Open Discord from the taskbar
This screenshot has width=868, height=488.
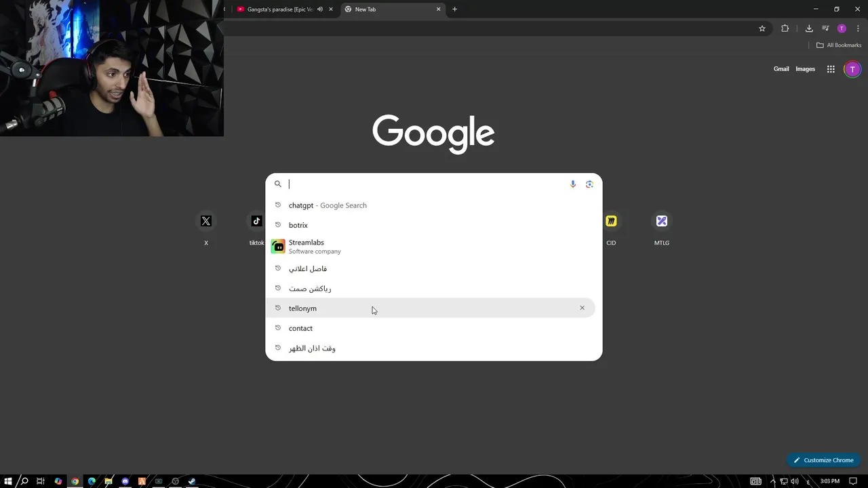pyautogui.click(x=125, y=481)
